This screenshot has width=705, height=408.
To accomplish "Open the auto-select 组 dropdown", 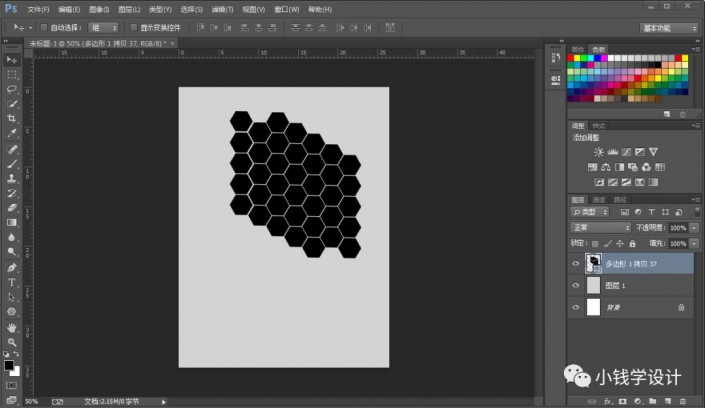I will tap(102, 27).
